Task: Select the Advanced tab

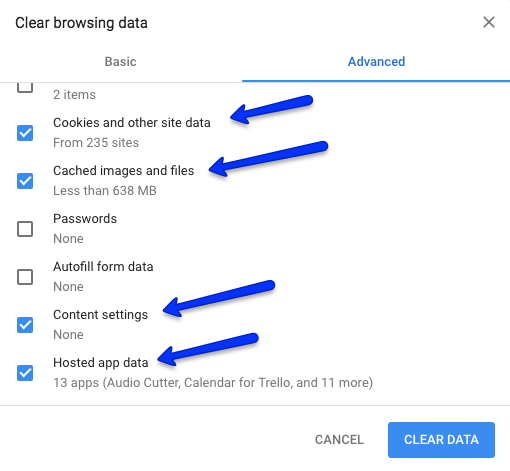Action: (376, 62)
